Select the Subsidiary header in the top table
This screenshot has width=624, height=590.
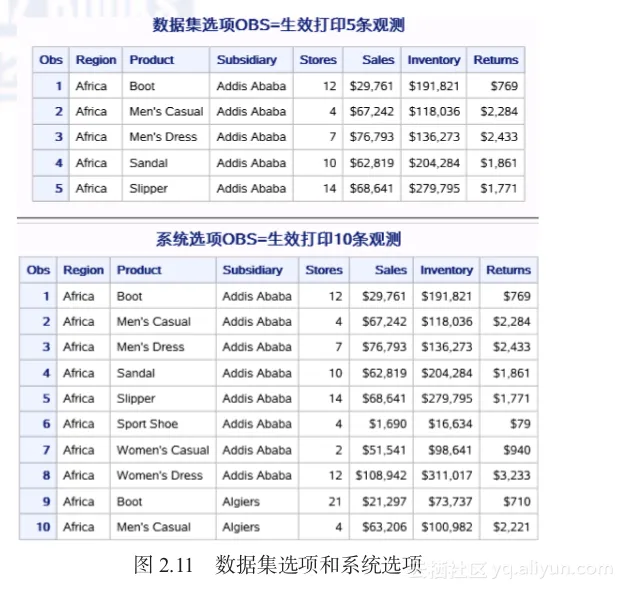coord(247,60)
